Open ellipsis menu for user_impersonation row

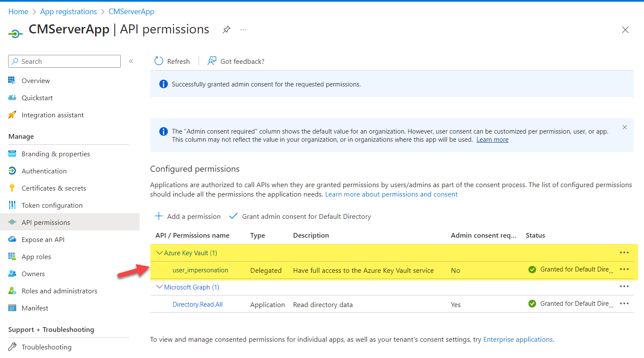[624, 269]
